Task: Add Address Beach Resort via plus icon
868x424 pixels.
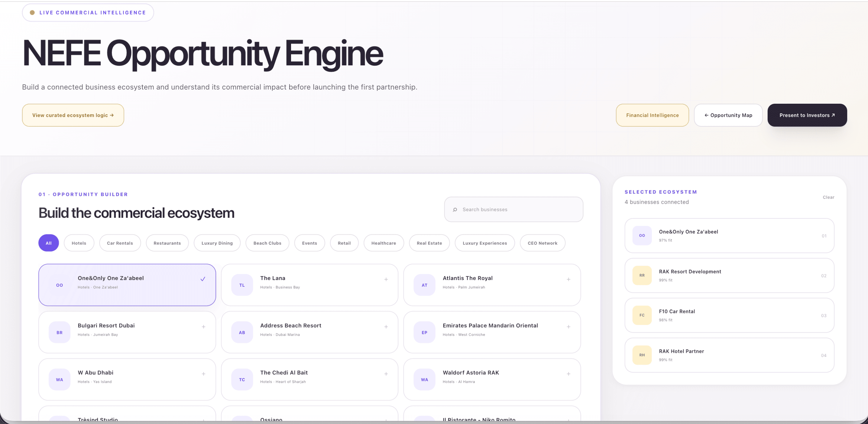Action: coord(386,327)
